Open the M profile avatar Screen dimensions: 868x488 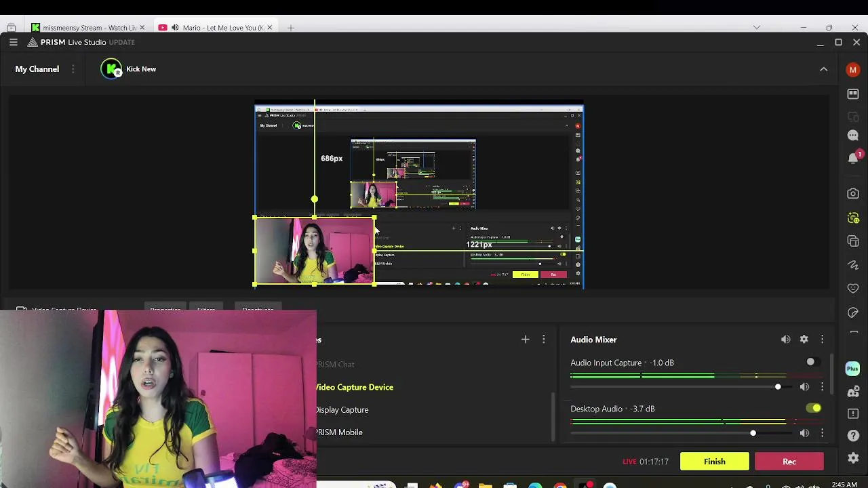(x=853, y=70)
